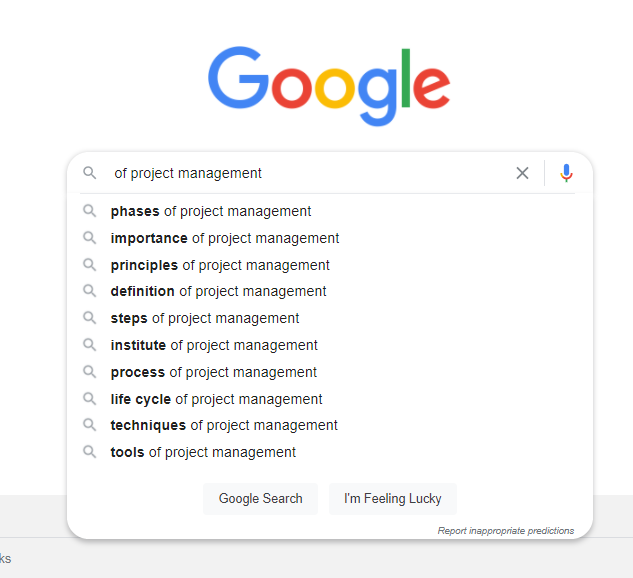633x578 pixels.
Task: Click the search magnifier in search box
Action: [90, 173]
